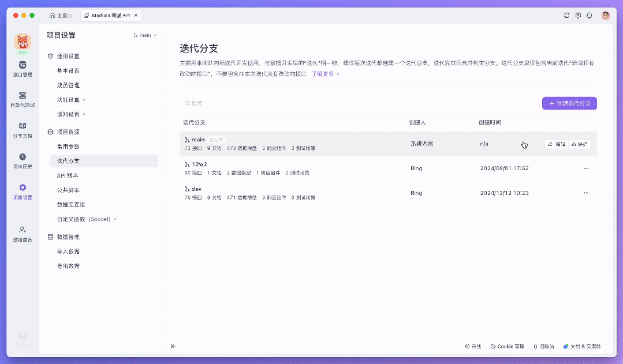Screen dimensions: 623x364
Task: Switch to 项目设置 section
Action: pos(23,192)
